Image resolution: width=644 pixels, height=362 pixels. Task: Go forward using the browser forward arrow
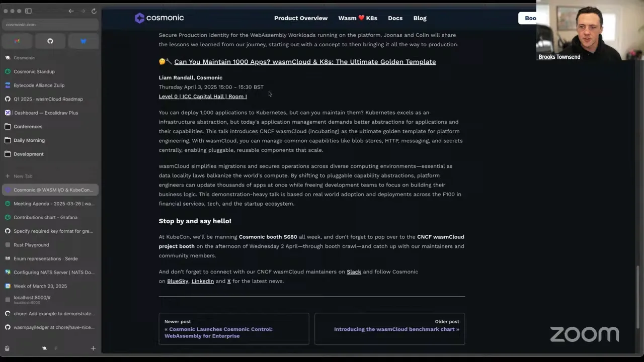(x=83, y=11)
